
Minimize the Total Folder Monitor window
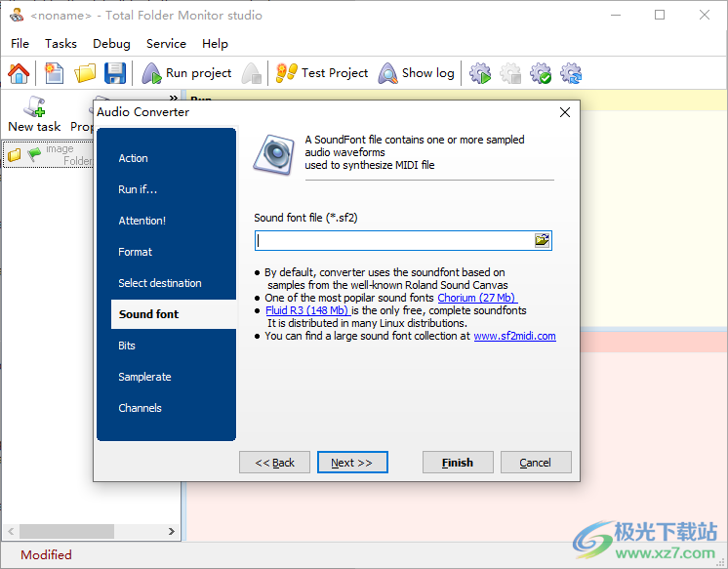616,15
